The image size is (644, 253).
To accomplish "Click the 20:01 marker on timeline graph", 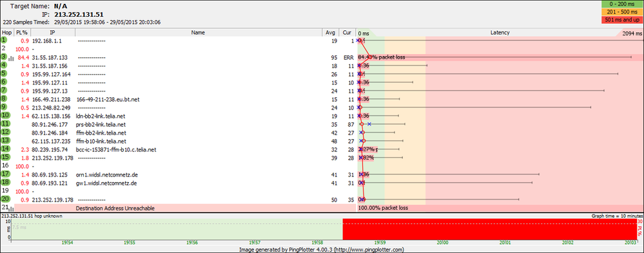I will pyautogui.click(x=505, y=243).
